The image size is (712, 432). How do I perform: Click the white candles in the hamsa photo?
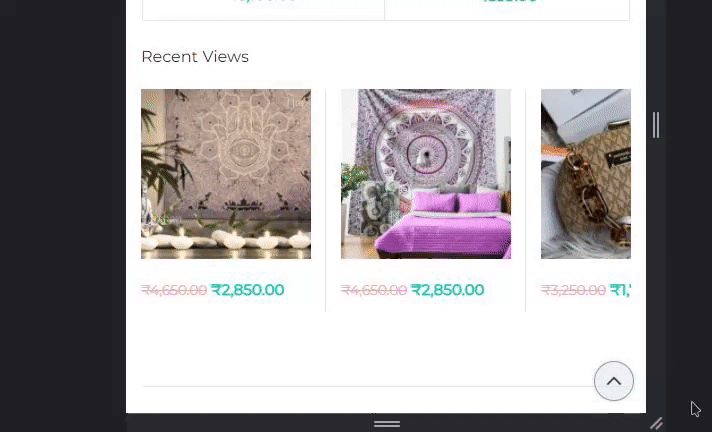coord(226,240)
